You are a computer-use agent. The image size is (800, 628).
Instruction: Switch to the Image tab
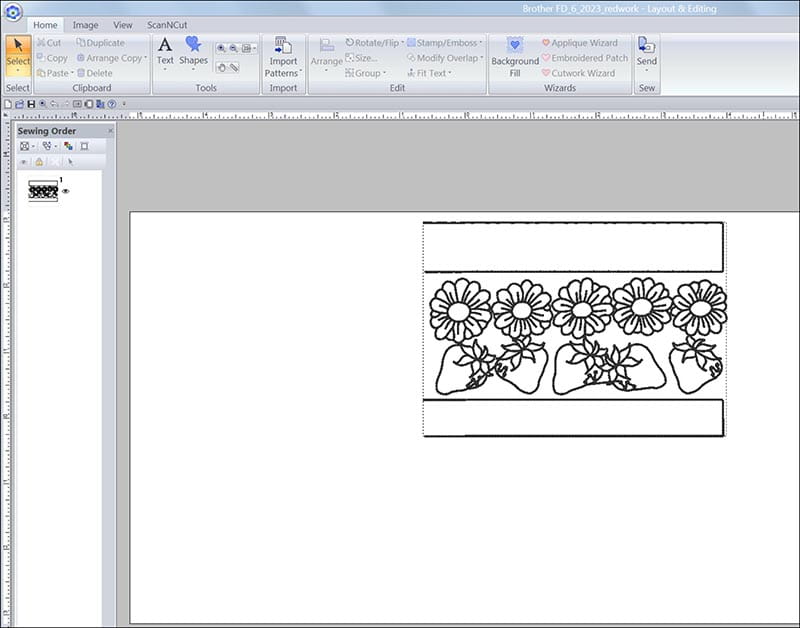pyautogui.click(x=85, y=25)
